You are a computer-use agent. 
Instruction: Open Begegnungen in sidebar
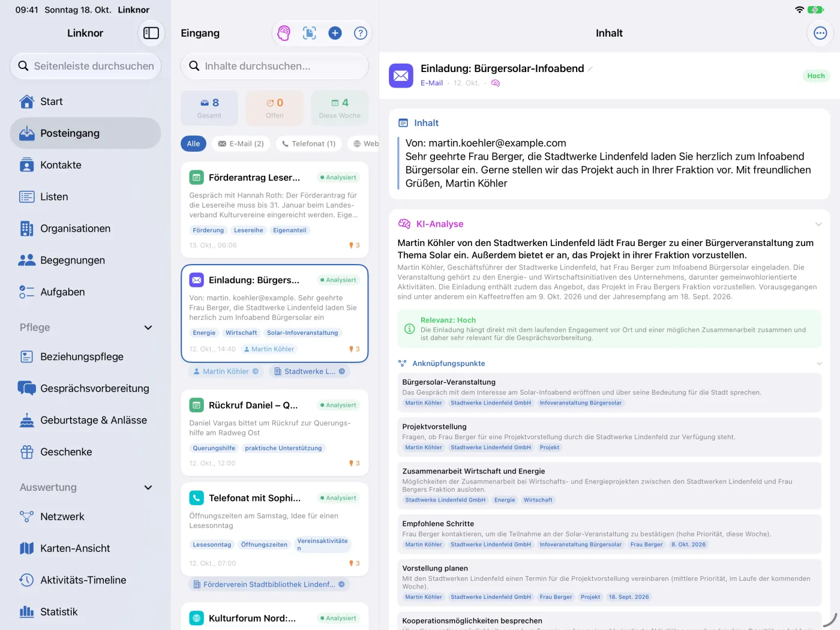(x=85, y=260)
